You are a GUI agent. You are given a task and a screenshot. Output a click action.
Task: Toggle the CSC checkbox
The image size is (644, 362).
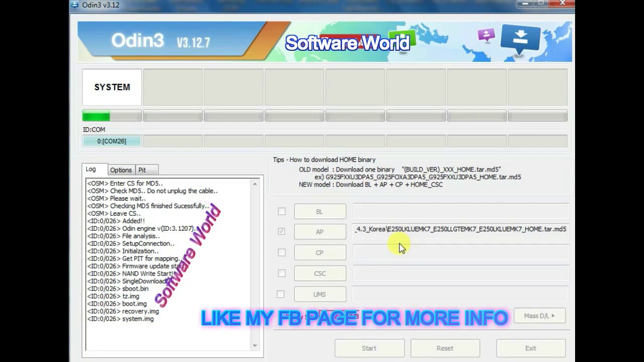[x=282, y=274]
